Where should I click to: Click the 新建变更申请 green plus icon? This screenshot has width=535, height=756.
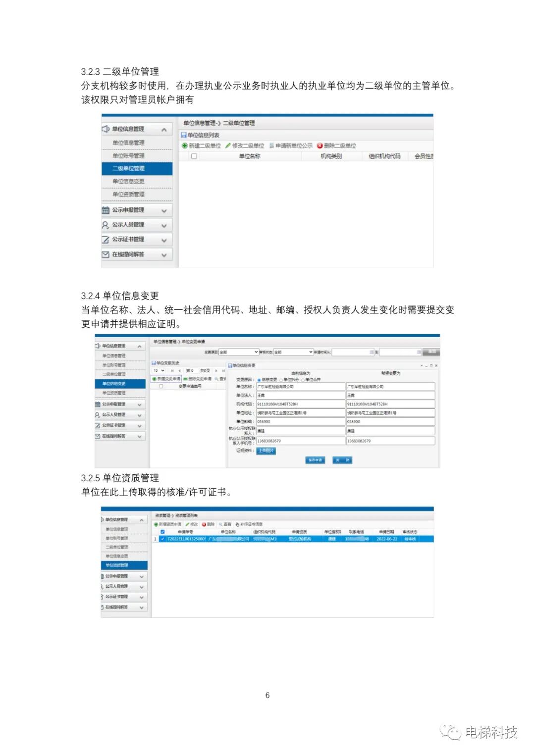pos(154,379)
